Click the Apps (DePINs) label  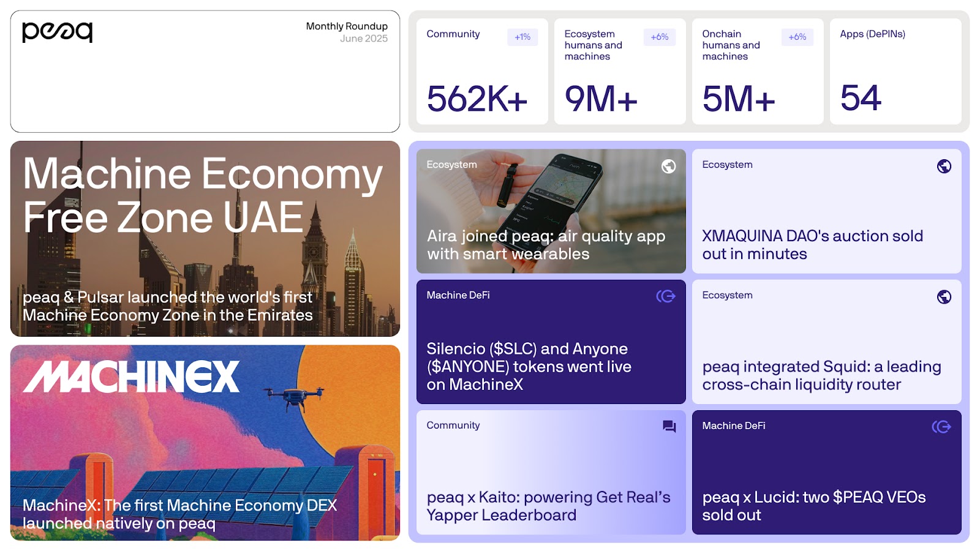872,34
